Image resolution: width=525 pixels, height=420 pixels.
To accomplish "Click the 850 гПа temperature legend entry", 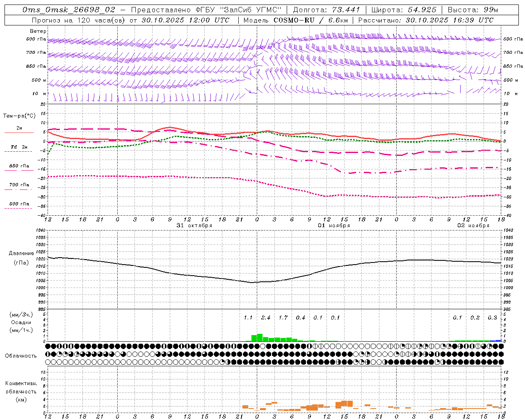I will pos(19,166).
